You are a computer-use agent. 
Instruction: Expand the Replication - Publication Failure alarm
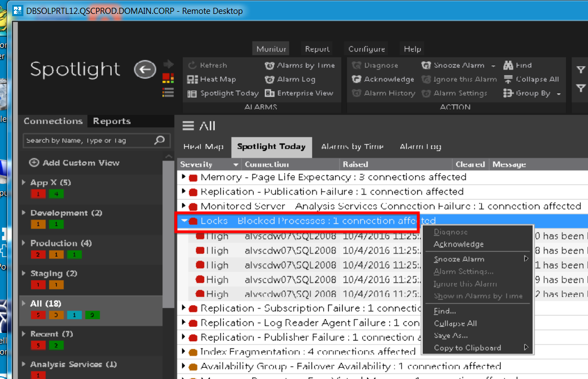click(184, 191)
